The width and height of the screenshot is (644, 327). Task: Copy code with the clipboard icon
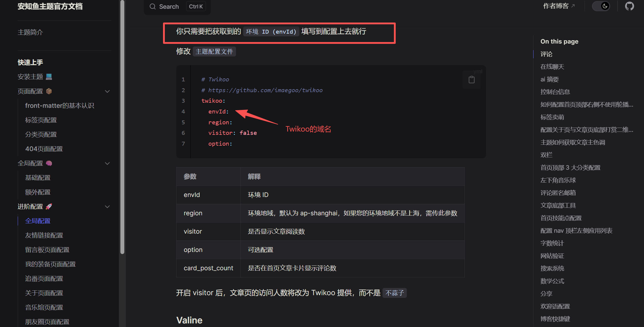(471, 80)
